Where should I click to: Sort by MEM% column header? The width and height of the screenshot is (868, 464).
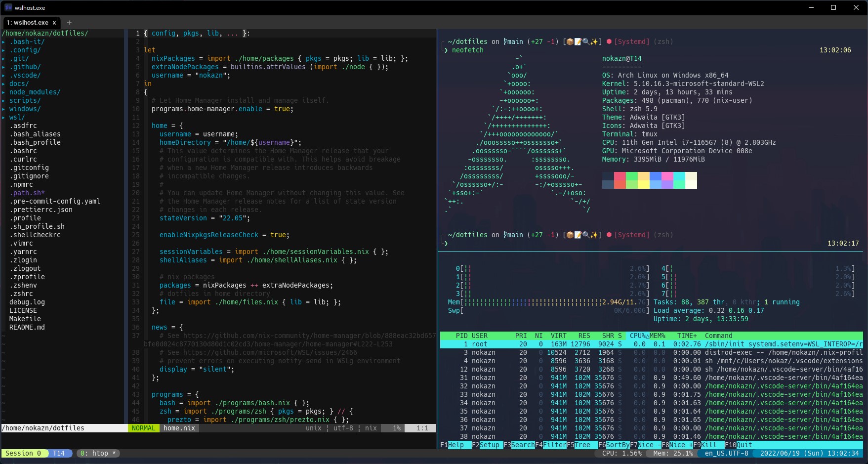tap(658, 336)
